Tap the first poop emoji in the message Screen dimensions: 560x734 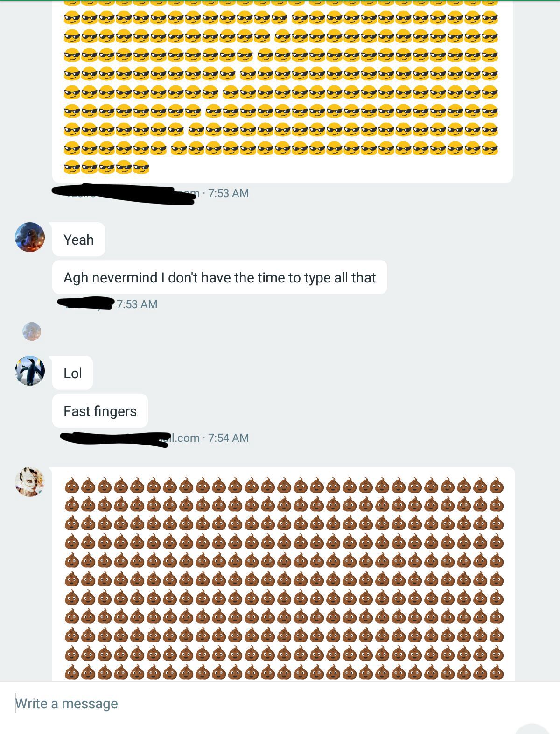tap(71, 486)
